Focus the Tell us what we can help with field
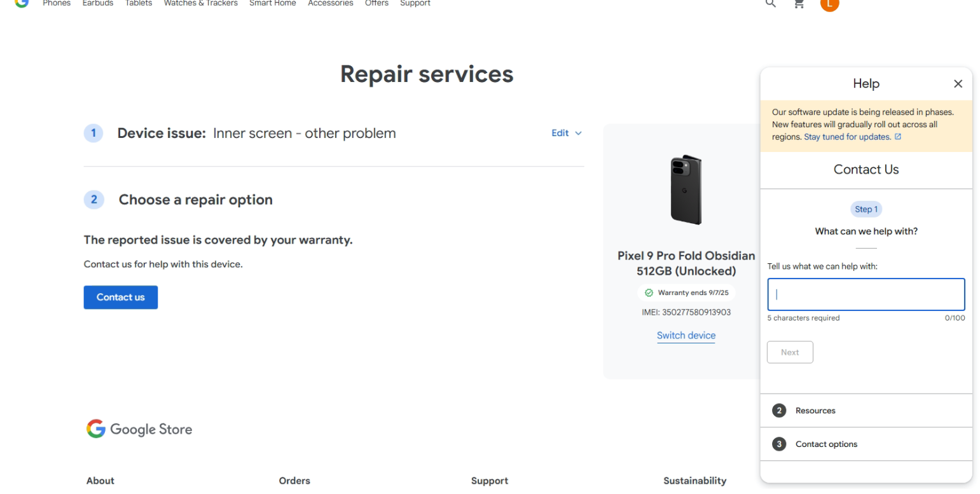Image resolution: width=980 pixels, height=494 pixels. [x=866, y=294]
